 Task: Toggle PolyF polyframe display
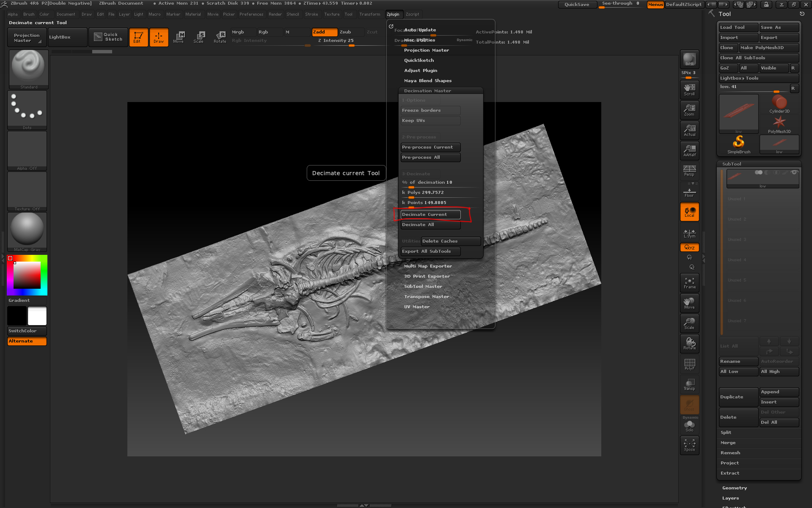click(689, 364)
